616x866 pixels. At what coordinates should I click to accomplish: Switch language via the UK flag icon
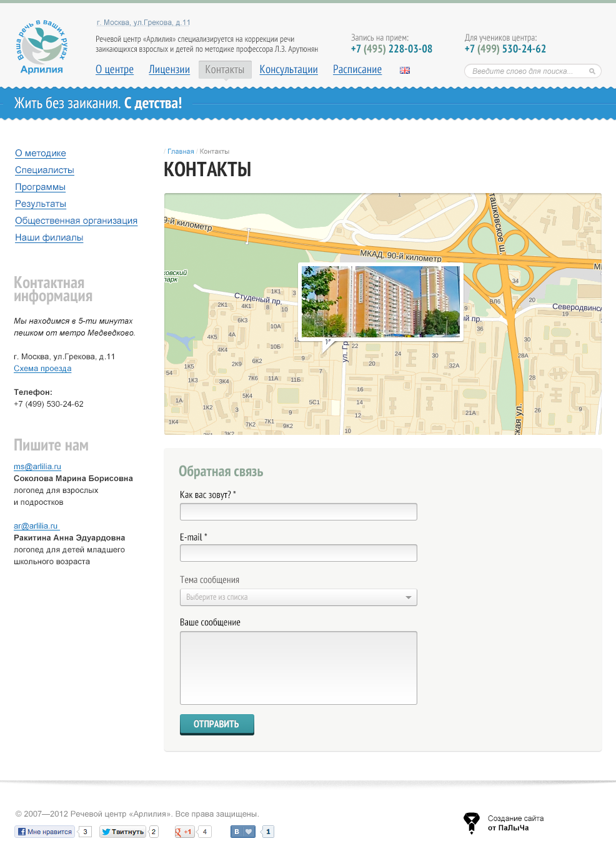(x=405, y=71)
